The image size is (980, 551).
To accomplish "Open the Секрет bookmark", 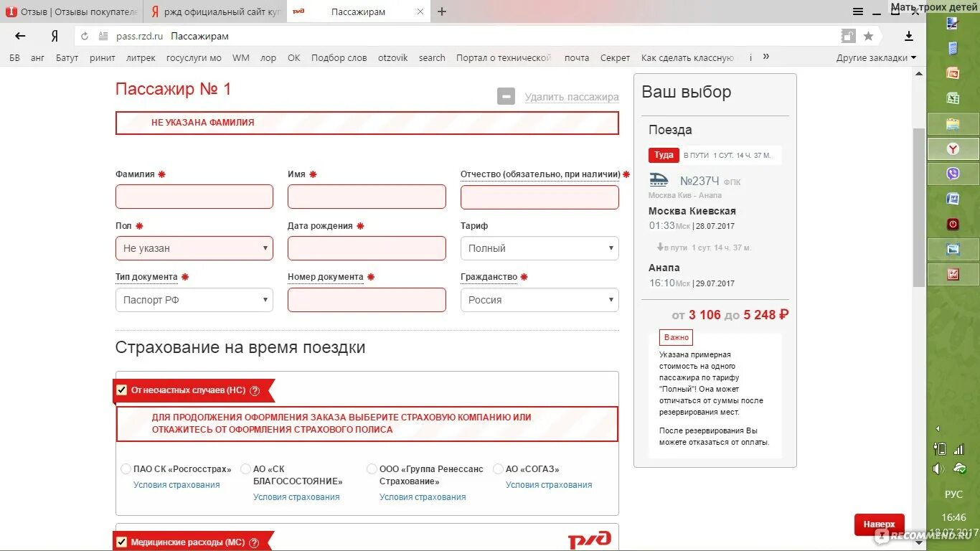I will [x=616, y=58].
